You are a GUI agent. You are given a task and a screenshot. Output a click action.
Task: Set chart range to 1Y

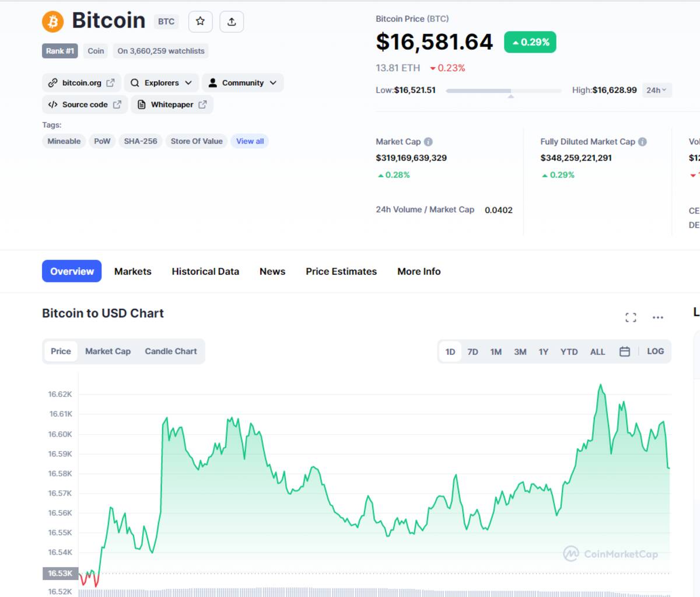(544, 352)
